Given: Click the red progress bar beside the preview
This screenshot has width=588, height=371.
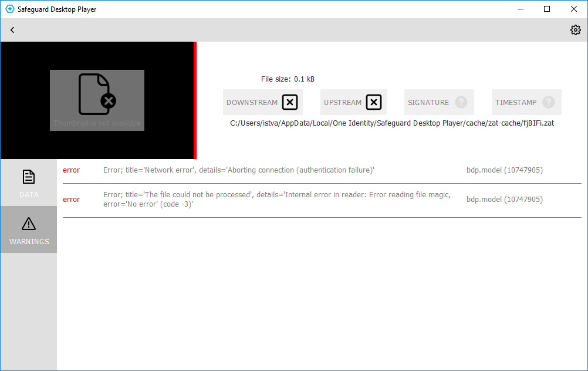Looking at the screenshot, I should [x=195, y=100].
